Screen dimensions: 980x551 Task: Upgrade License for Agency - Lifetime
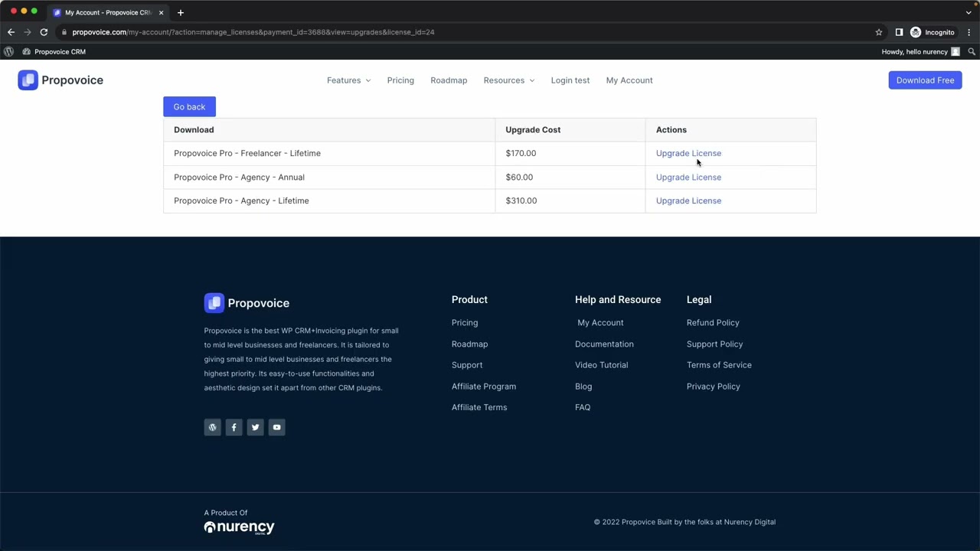[688, 201]
